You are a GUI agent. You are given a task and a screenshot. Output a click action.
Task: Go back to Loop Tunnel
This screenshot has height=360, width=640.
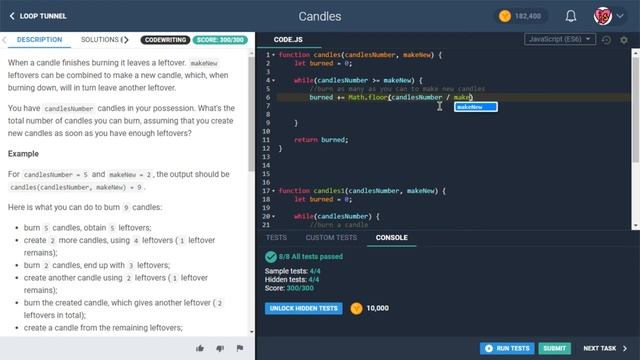point(38,16)
